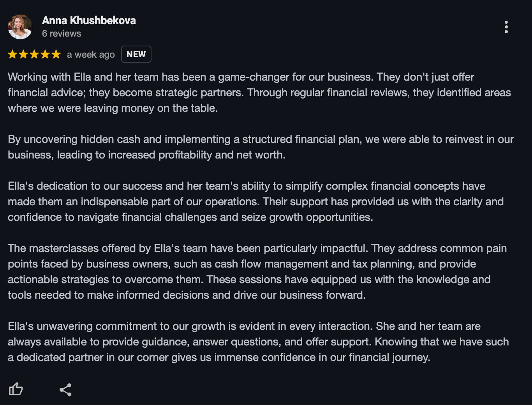
Task: Open the Anna Khushbekova reviewer name link
Action: tap(89, 20)
